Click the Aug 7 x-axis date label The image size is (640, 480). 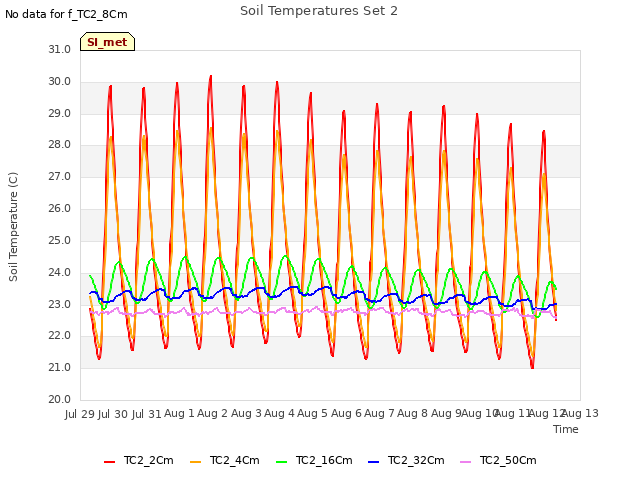pyautogui.click(x=379, y=414)
